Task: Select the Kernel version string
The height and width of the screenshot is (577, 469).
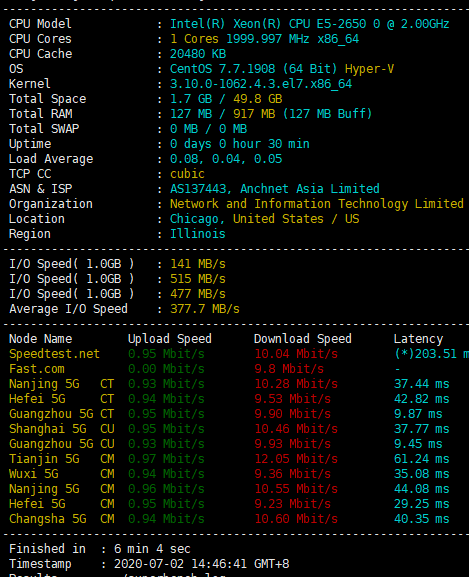Action: (x=261, y=84)
